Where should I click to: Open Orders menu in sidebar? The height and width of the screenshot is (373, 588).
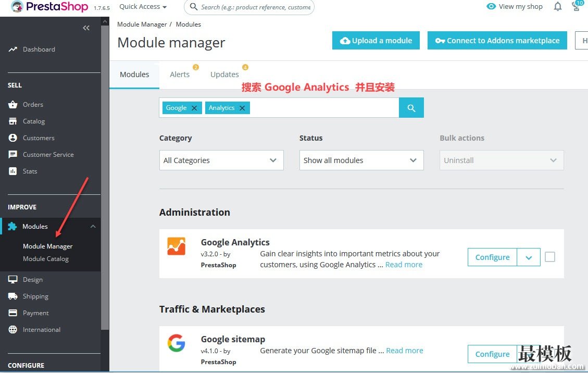click(33, 105)
